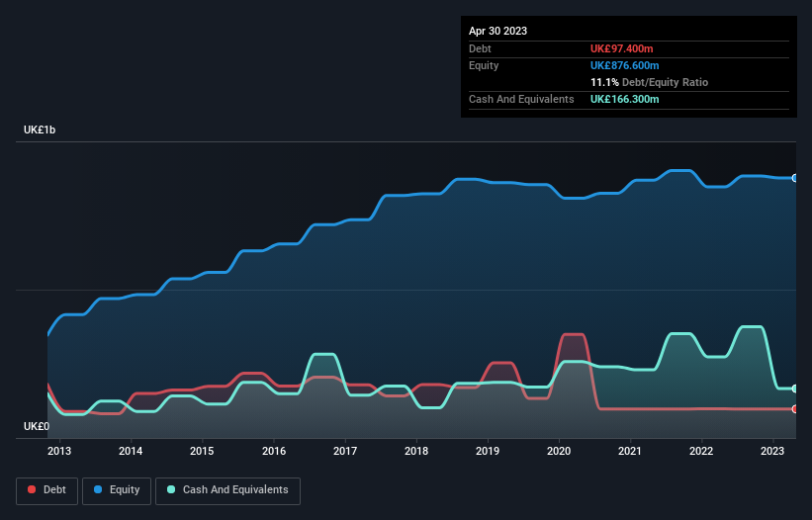Click the UK£876.600m equity value
The image size is (812, 520).
pyautogui.click(x=624, y=65)
